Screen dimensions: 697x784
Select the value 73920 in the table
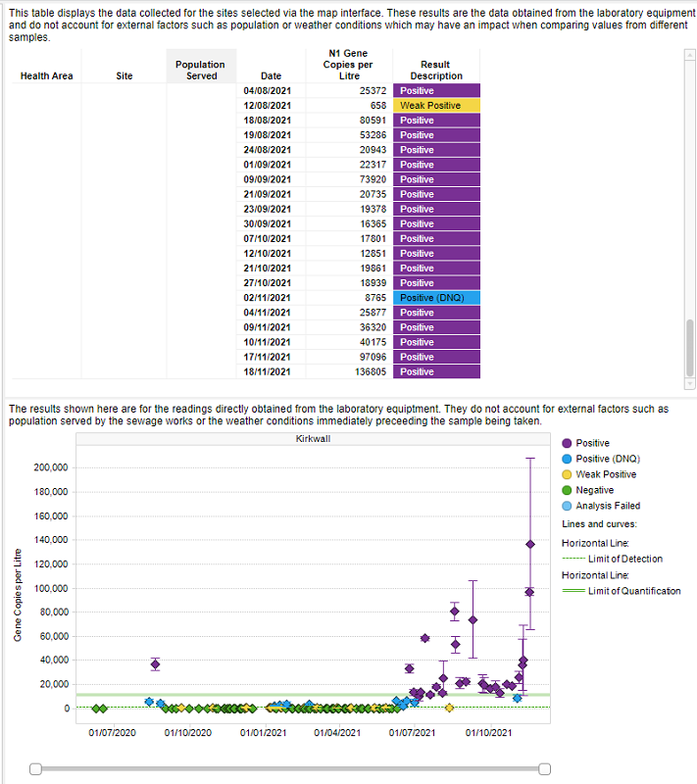pos(373,179)
